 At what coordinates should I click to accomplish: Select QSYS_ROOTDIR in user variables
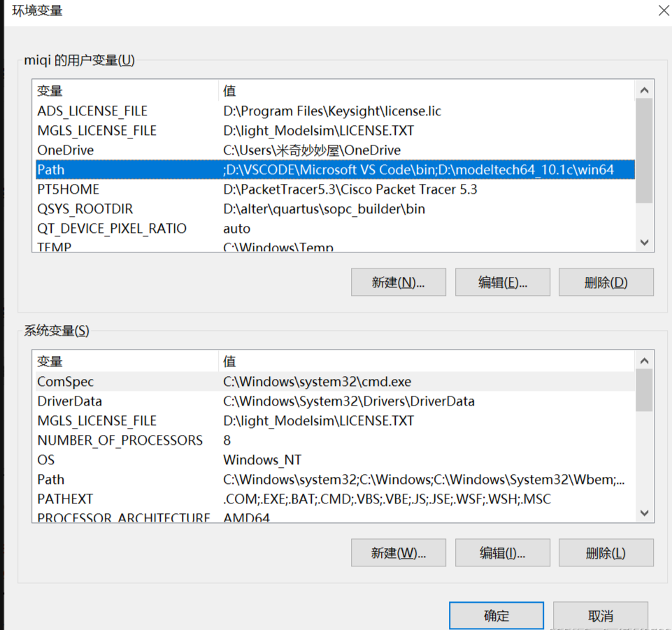click(x=85, y=209)
